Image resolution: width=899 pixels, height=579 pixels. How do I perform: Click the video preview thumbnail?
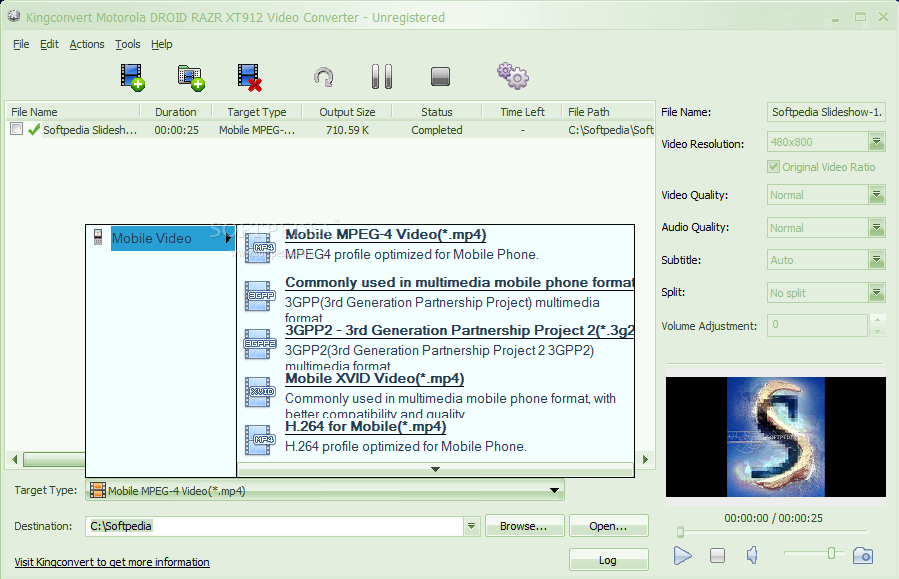click(x=776, y=437)
